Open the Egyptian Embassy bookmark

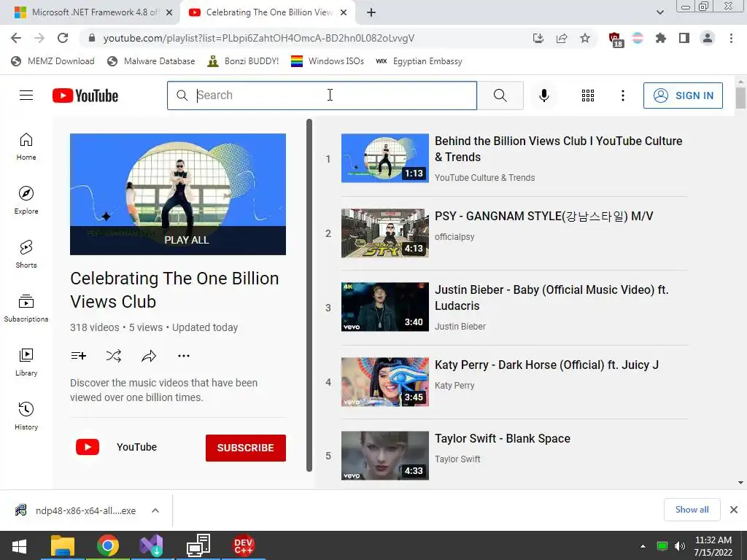click(x=419, y=61)
